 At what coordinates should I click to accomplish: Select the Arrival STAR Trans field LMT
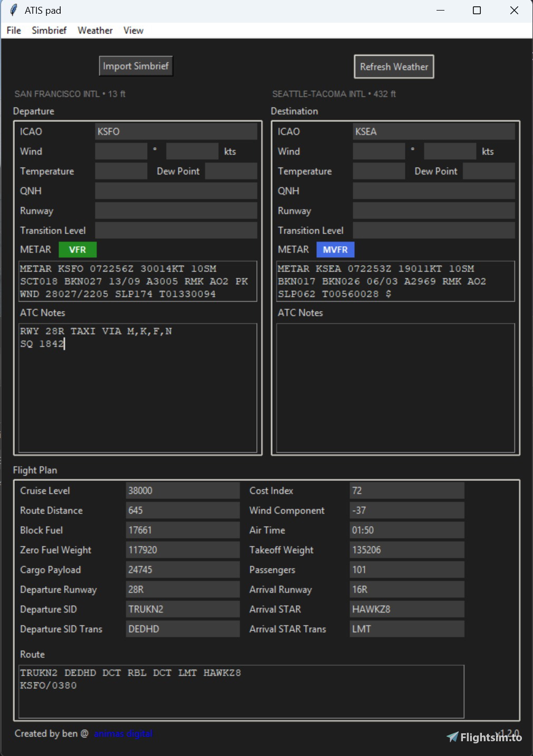pyautogui.click(x=407, y=629)
